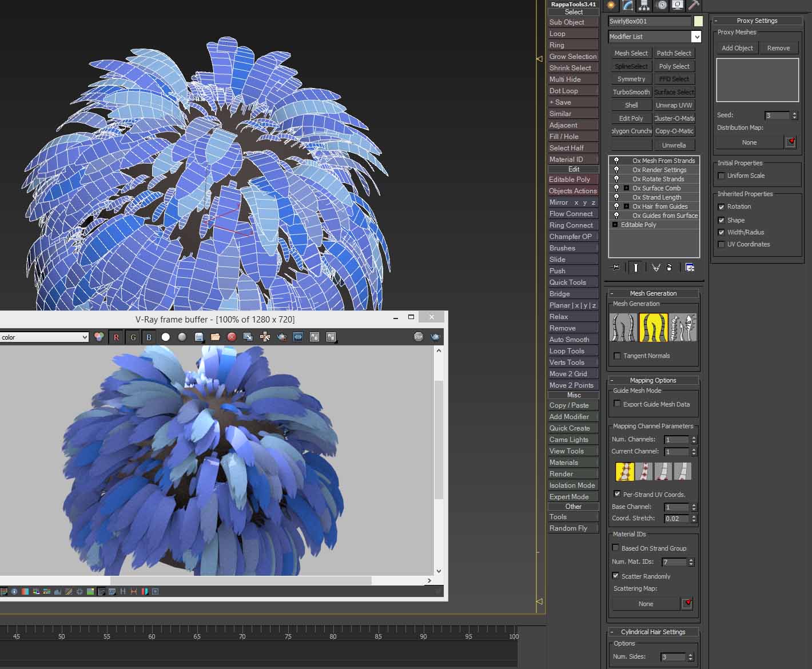Open the Utilities hammer panel

coord(693,6)
